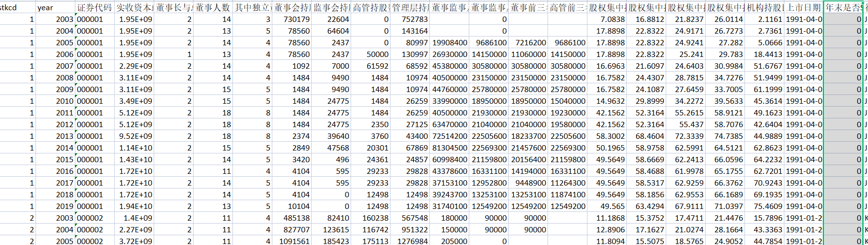Click the 上市日期 header cell
The height and width of the screenshot is (245, 868).
tap(804, 7)
